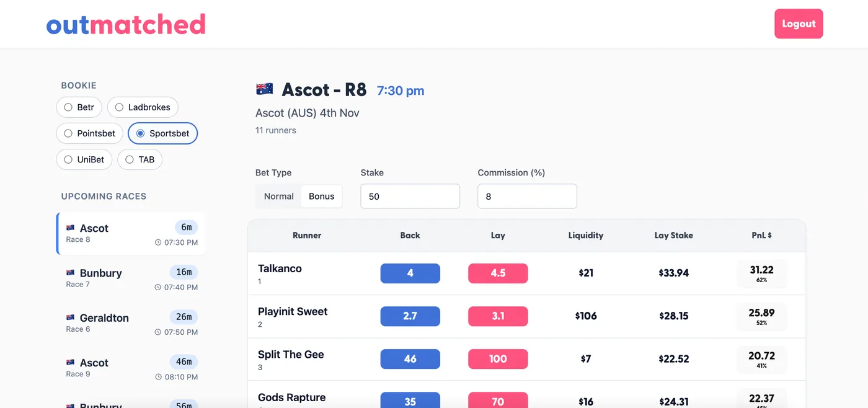Click the flag icon beside Ascot Race 9
868x408 pixels.
(71, 362)
